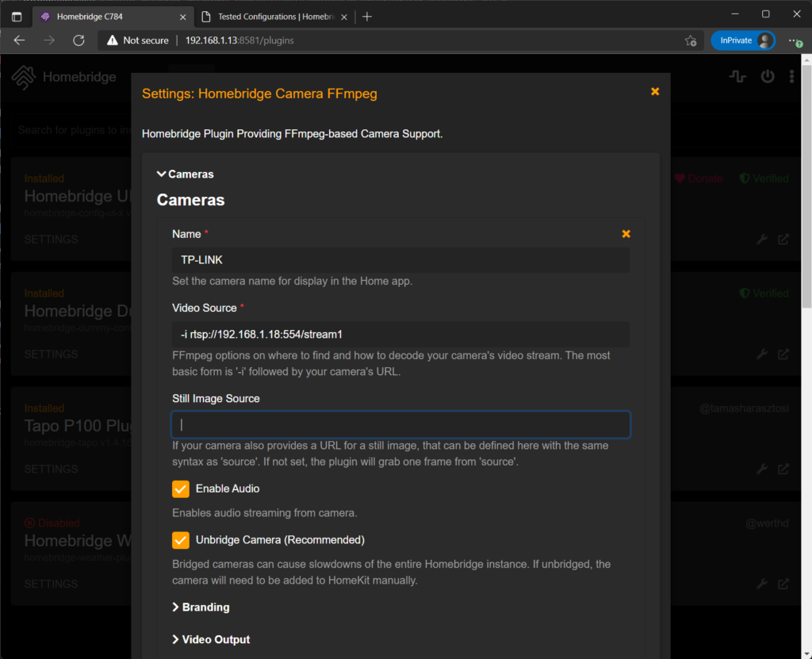Open the Homebridge status pulse icon

pyautogui.click(x=738, y=77)
